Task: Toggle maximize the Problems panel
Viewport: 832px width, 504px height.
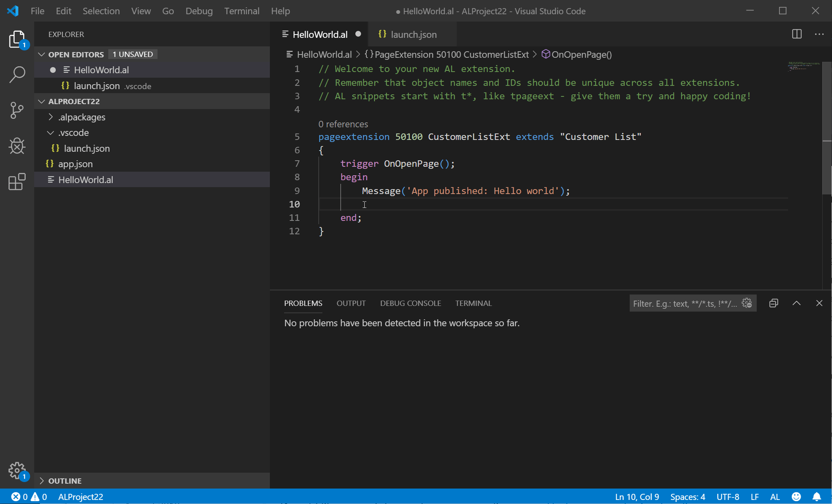Action: click(x=796, y=303)
